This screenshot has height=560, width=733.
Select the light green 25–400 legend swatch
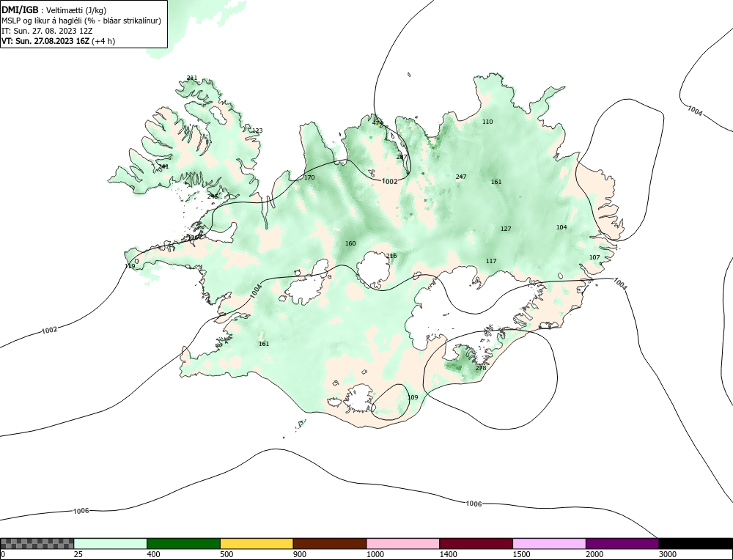pyautogui.click(x=111, y=544)
